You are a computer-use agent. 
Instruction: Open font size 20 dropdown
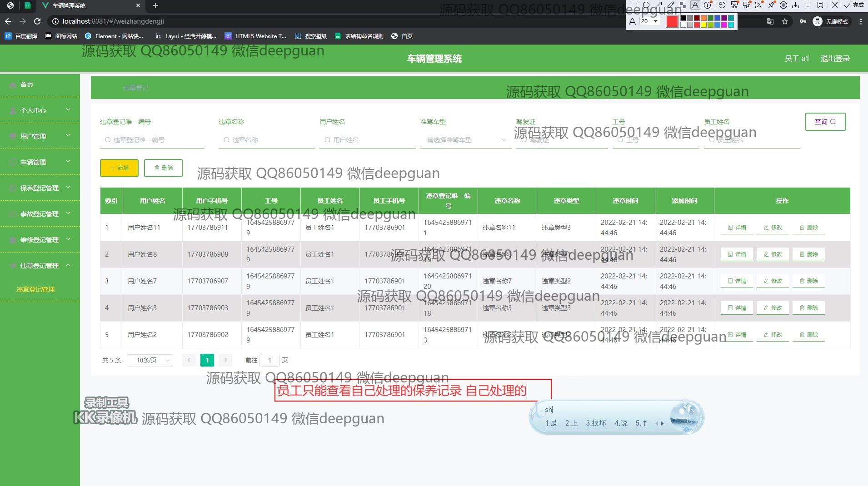(655, 21)
